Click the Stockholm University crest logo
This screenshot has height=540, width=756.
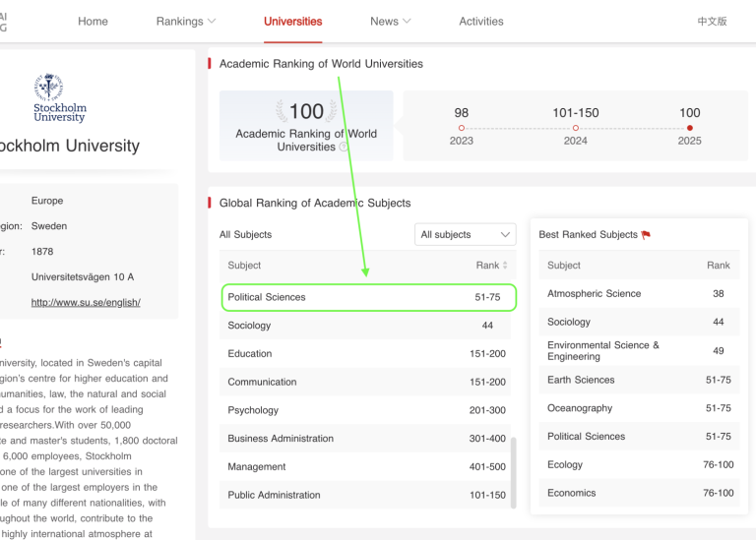pyautogui.click(x=59, y=98)
